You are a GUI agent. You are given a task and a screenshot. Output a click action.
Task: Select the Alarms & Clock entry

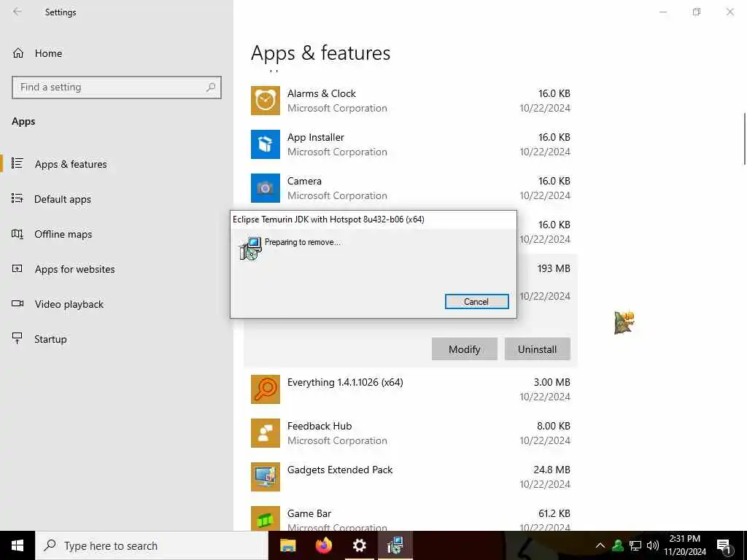click(x=410, y=101)
